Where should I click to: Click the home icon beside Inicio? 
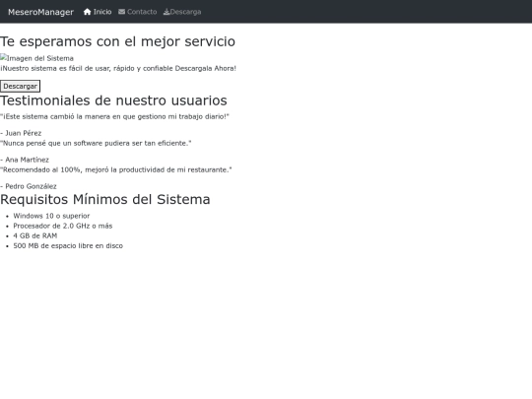click(88, 12)
